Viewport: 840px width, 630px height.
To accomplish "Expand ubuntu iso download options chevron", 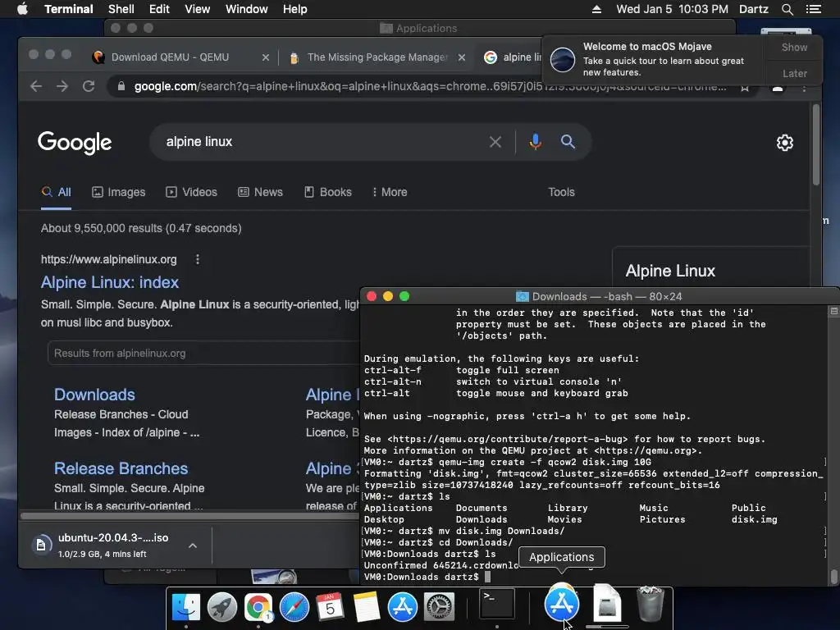I will (x=193, y=546).
